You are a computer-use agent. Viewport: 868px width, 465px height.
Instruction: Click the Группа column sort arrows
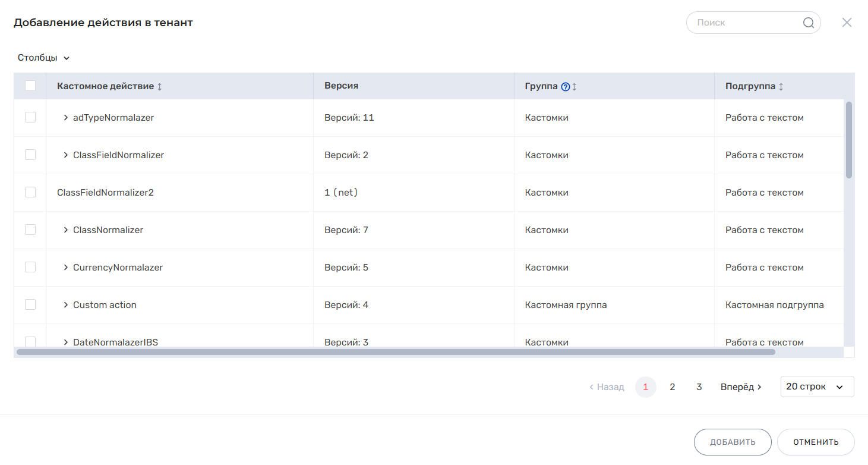[575, 87]
